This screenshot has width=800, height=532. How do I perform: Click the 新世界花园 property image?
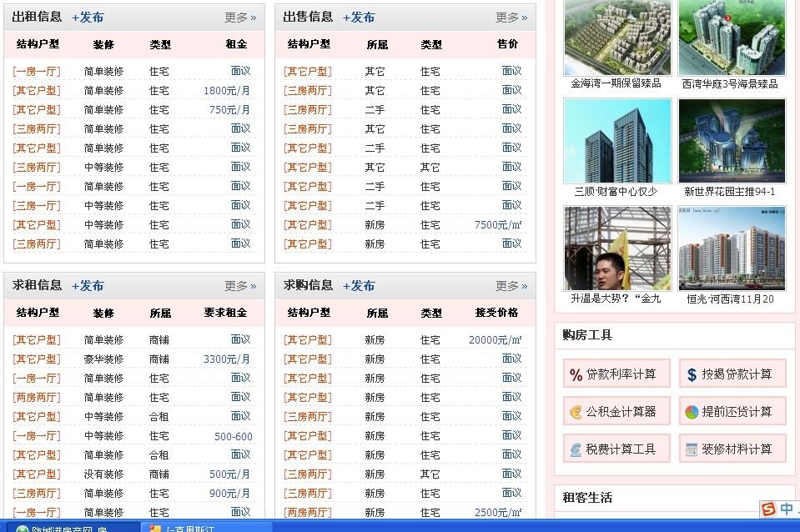tap(732, 141)
